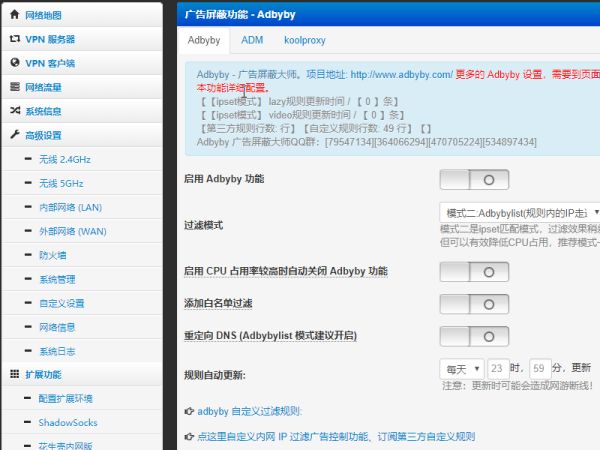Open the 过滤模式 dropdown

520,213
